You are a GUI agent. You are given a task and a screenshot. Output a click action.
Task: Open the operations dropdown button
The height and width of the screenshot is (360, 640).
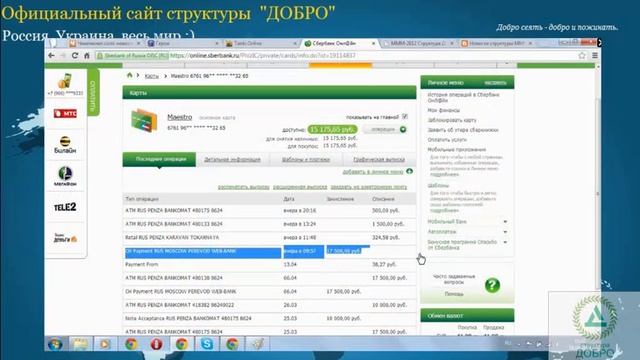tap(385, 129)
